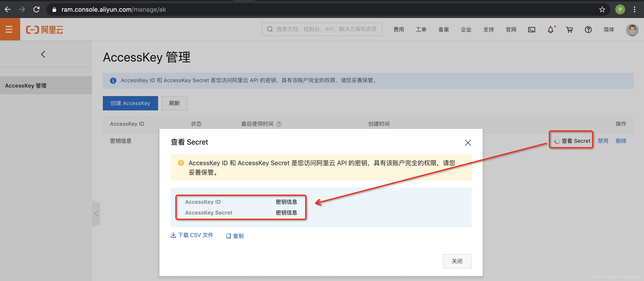Viewport: 644px width, 281px height.
Task: Close the 查看 Secret dialog with X
Action: [x=468, y=143]
